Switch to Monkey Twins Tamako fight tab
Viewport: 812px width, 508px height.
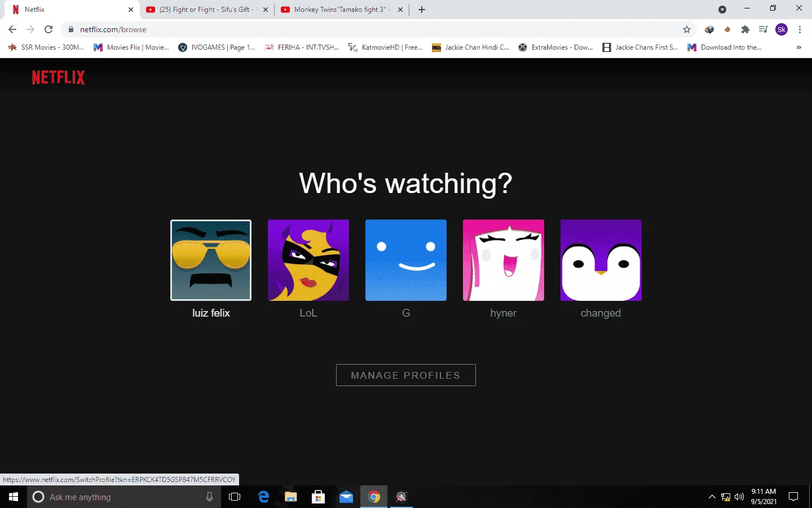pyautogui.click(x=341, y=10)
